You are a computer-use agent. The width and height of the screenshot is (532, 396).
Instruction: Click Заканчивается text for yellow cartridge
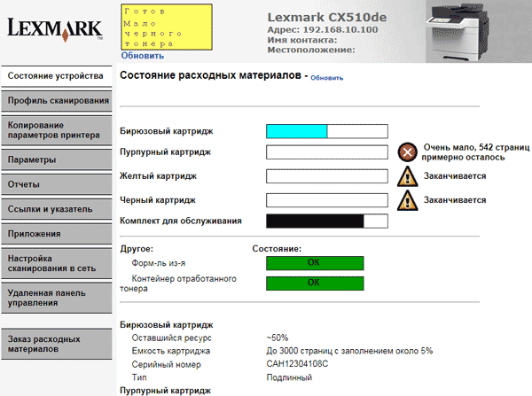coord(455,176)
